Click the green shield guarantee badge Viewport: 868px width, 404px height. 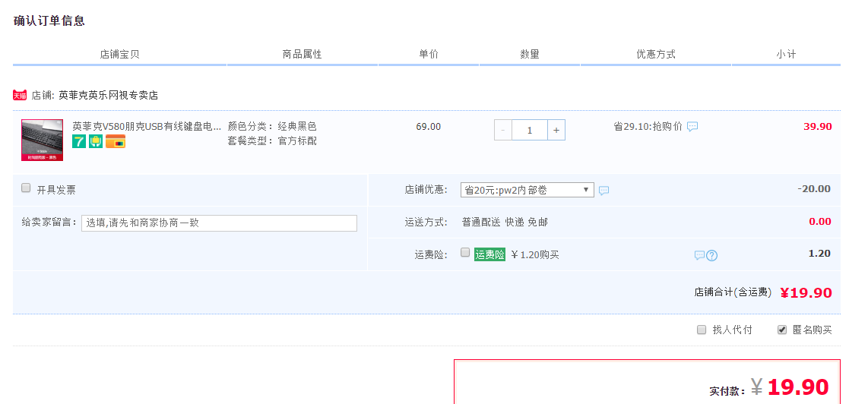(x=96, y=142)
